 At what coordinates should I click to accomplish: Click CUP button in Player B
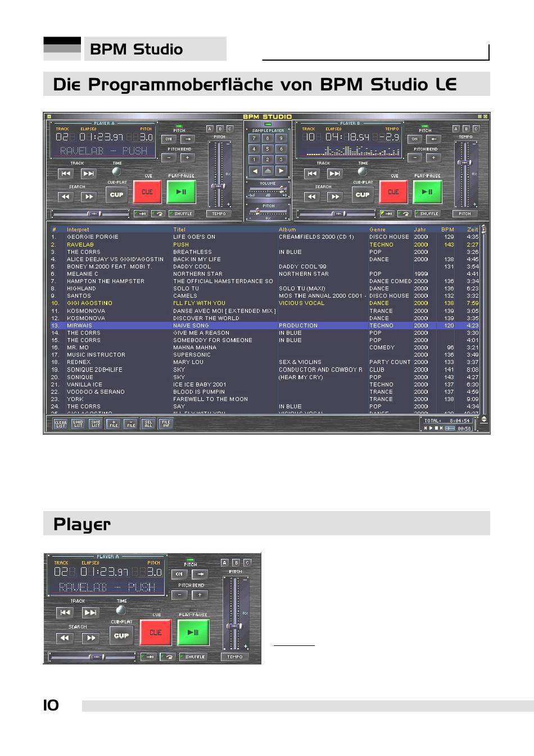pyautogui.click(x=363, y=195)
